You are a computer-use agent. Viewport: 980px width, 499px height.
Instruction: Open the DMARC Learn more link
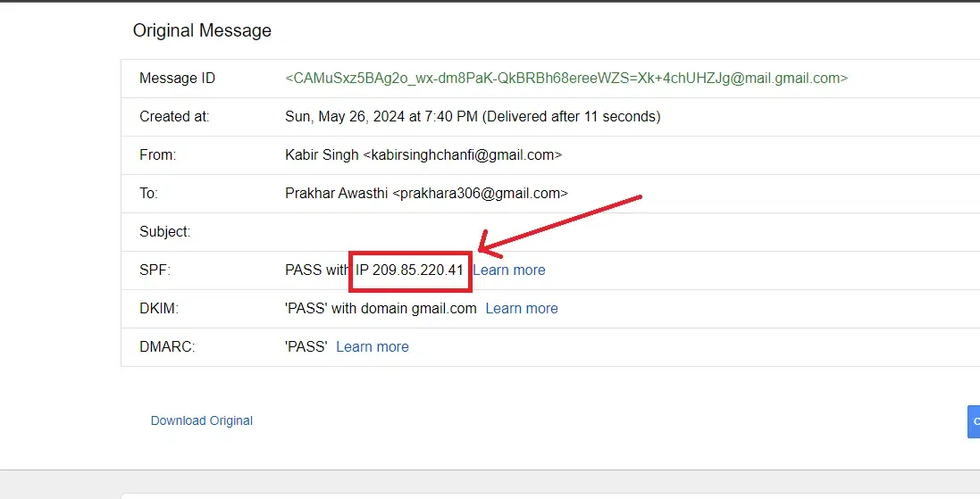pyautogui.click(x=373, y=346)
